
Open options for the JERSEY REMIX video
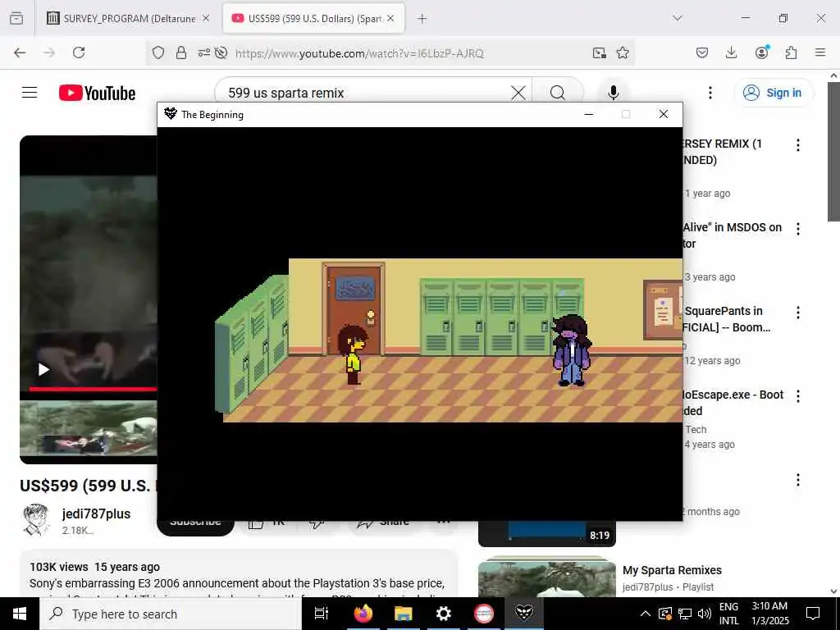[798, 145]
